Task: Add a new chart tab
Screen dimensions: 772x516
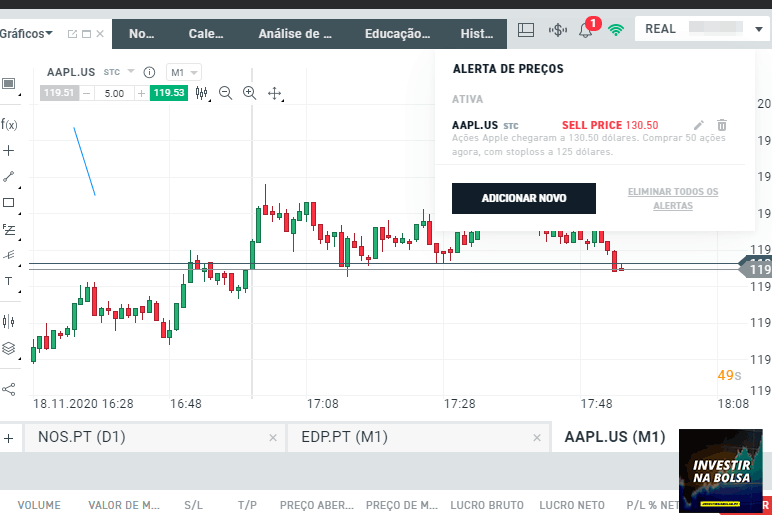Action: (9, 438)
